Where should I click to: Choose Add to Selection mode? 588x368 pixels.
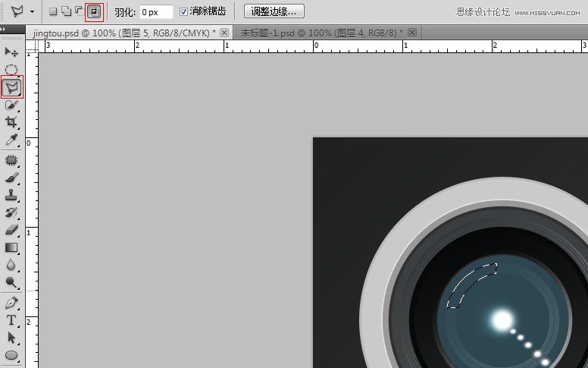point(67,11)
